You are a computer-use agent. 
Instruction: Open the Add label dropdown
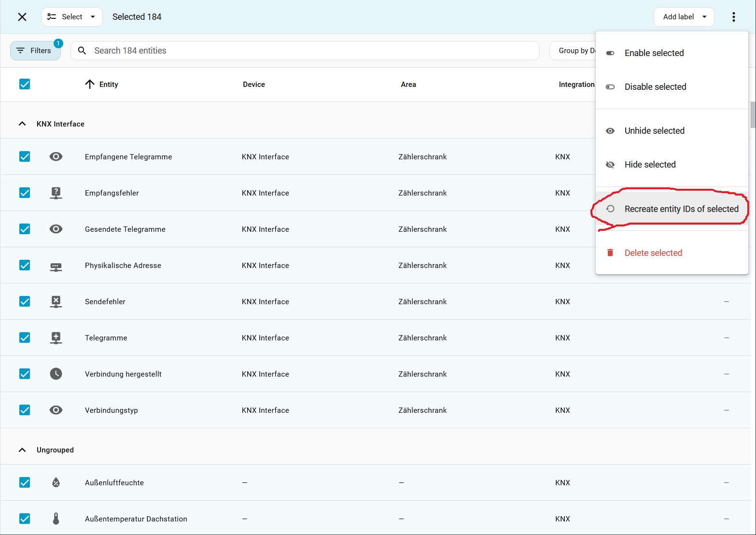point(684,17)
